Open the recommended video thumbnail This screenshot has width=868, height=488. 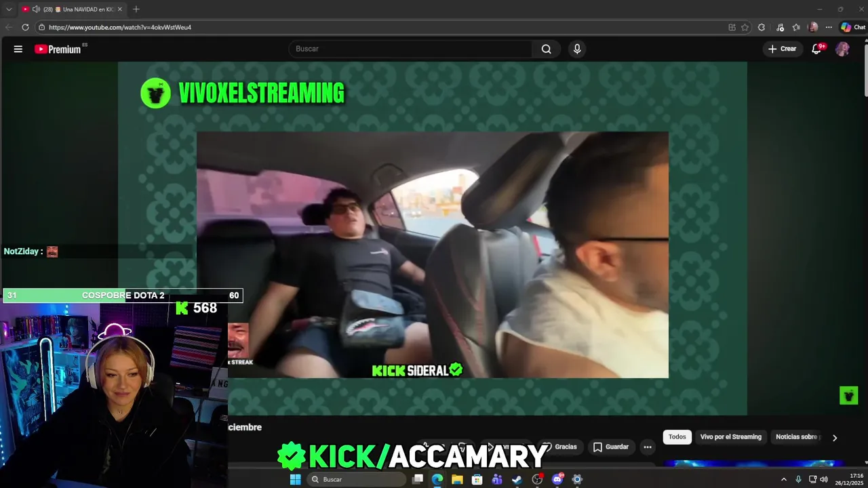(x=753, y=464)
